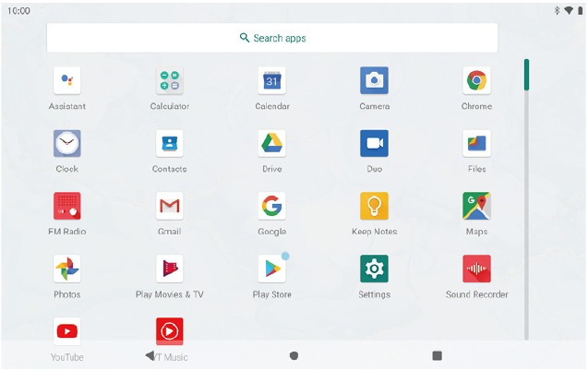Launch the Google app
Screen dimensions: 588x371
coord(272,206)
